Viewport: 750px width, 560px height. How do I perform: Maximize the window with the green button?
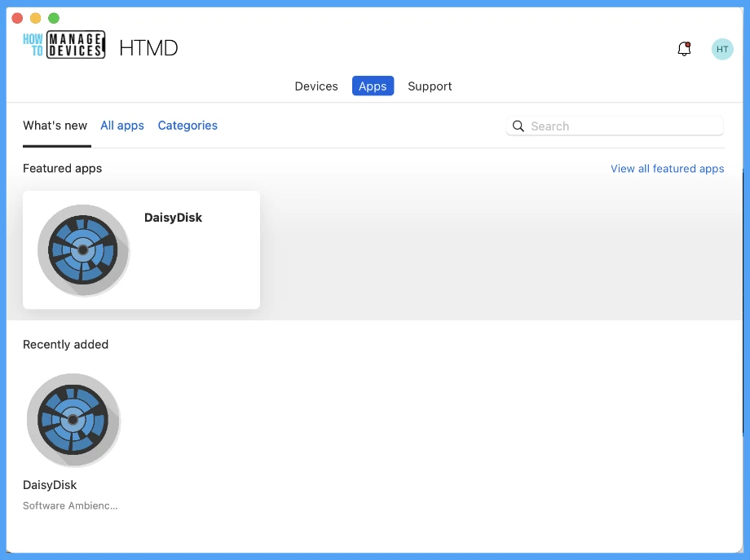54,18
